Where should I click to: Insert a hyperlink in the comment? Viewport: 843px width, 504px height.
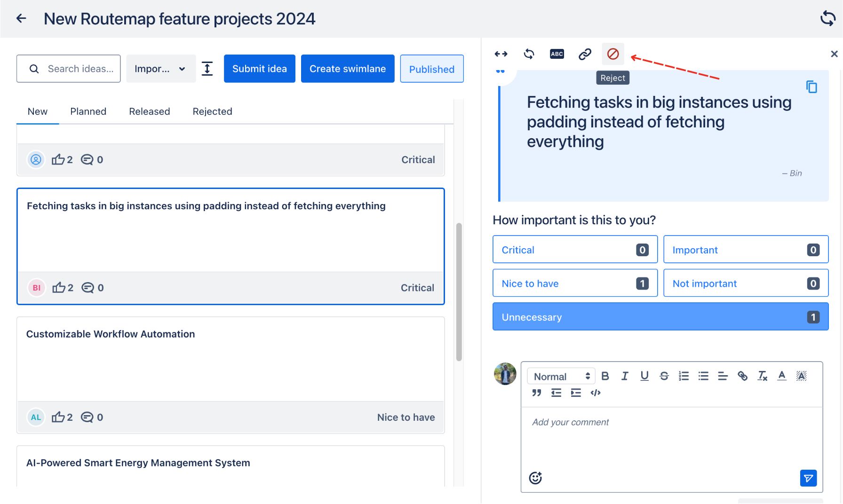point(742,376)
